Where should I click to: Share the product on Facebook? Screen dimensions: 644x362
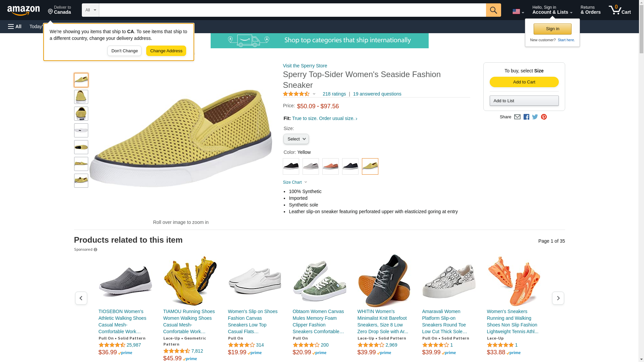pos(526,117)
